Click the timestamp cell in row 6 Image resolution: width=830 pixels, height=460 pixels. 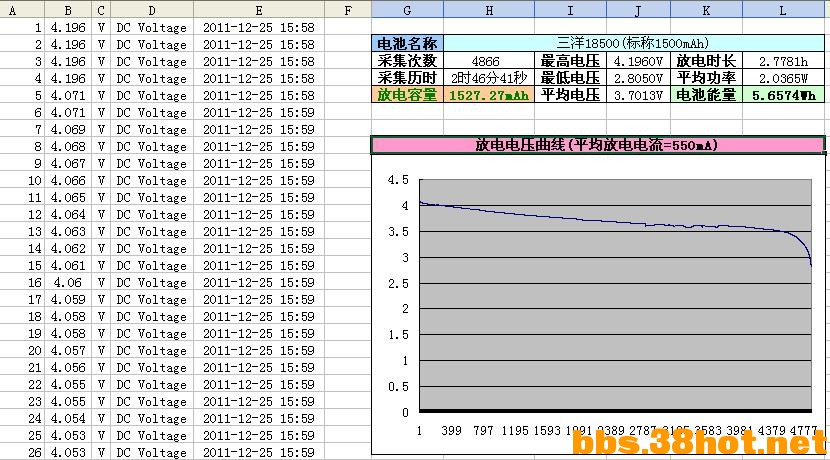pyautogui.click(x=259, y=113)
